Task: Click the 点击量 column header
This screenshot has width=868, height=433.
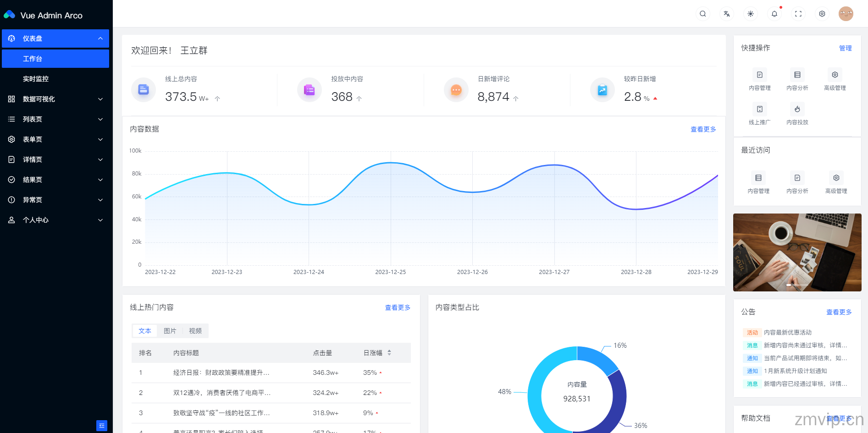Action: 322,353
